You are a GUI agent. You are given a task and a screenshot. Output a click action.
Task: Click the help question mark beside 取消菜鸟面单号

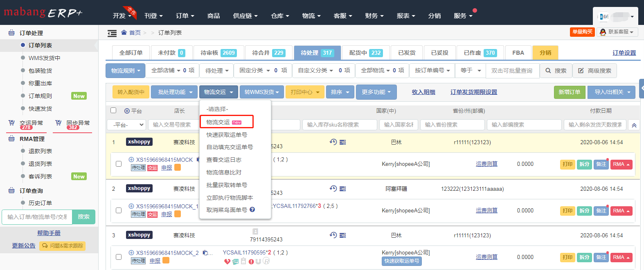252,210
